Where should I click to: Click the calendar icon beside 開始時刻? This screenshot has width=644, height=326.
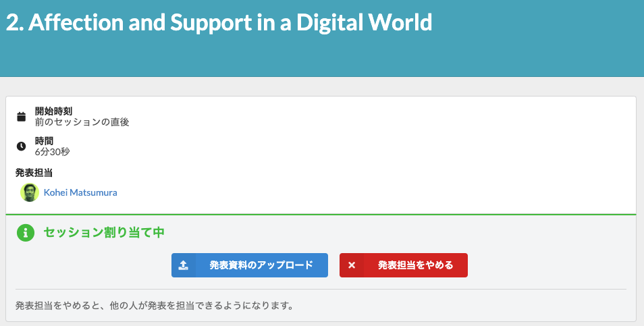tap(21, 116)
